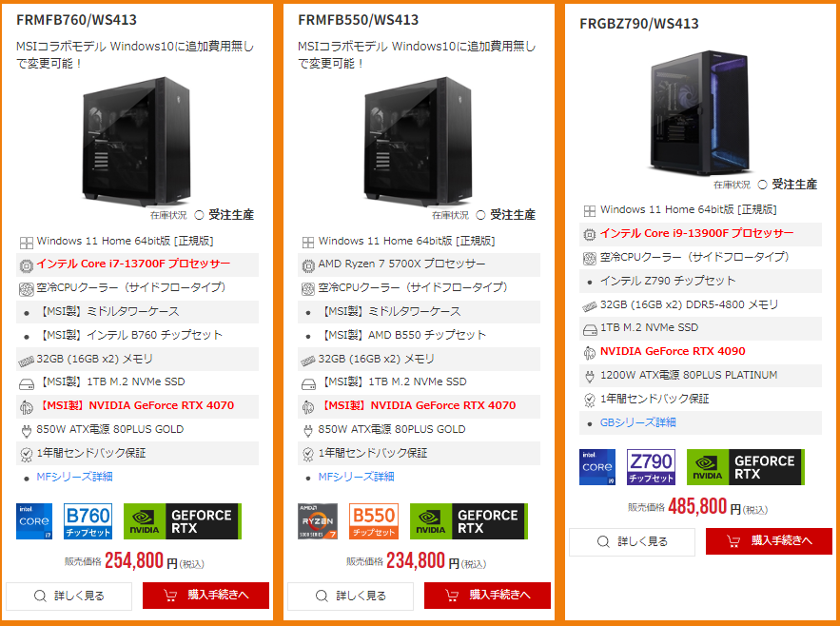
Task: Click the B760 chipset badge icon
Action: [88, 521]
